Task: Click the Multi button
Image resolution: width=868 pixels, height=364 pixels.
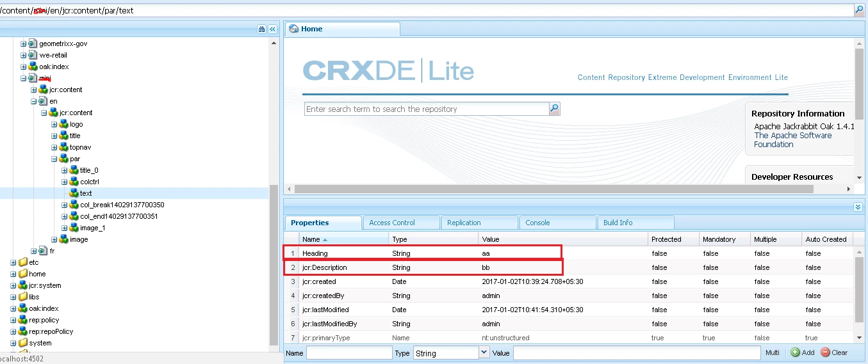Action: 773,352
